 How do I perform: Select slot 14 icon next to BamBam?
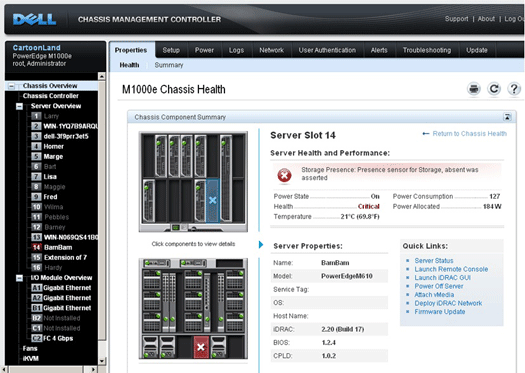[x=36, y=247]
